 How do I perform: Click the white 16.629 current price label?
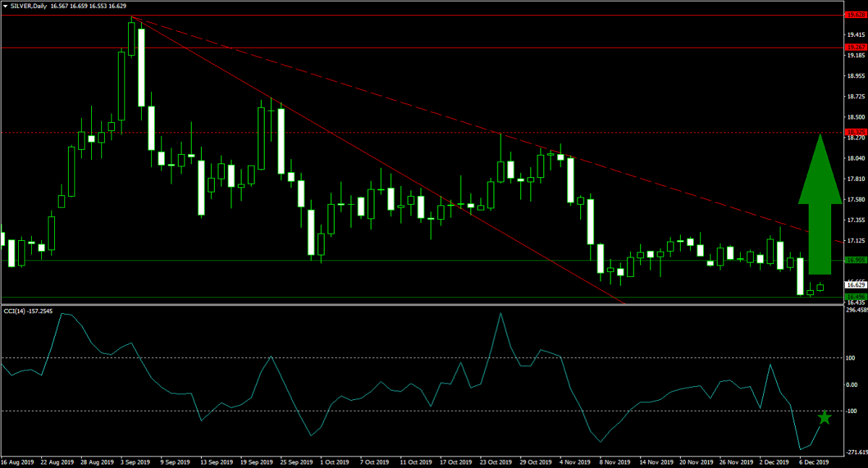pos(856,285)
